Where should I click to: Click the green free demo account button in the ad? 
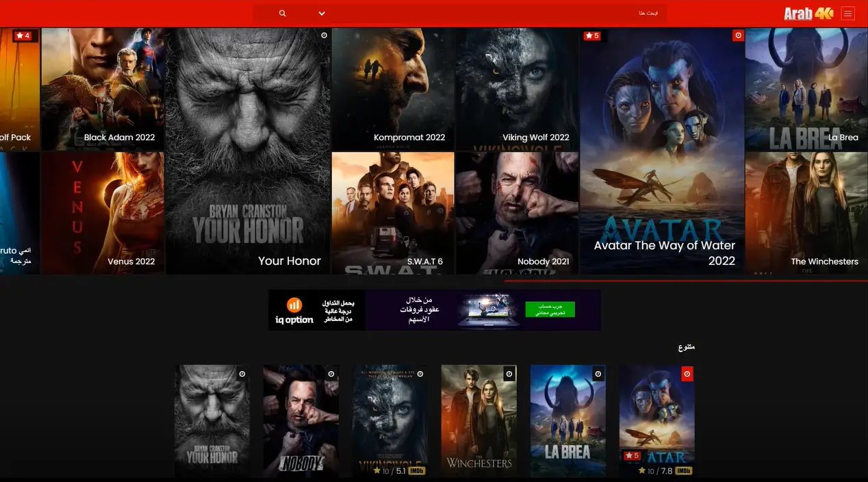point(550,309)
